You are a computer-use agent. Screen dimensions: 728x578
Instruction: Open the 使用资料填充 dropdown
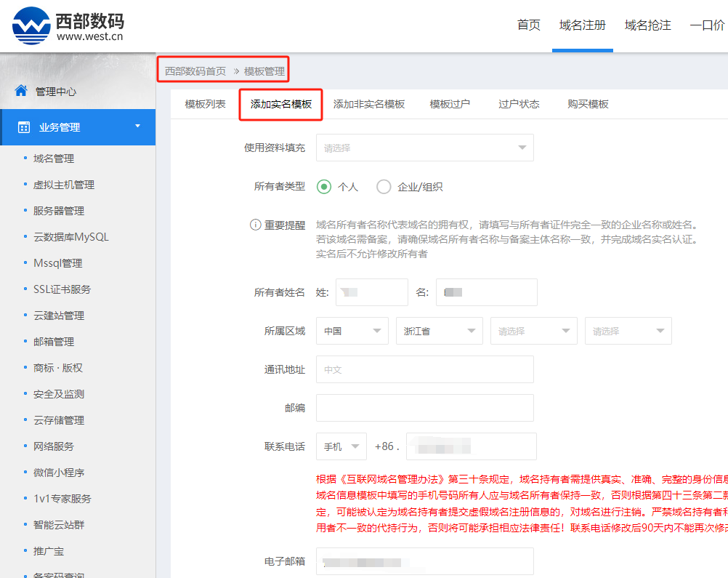425,148
